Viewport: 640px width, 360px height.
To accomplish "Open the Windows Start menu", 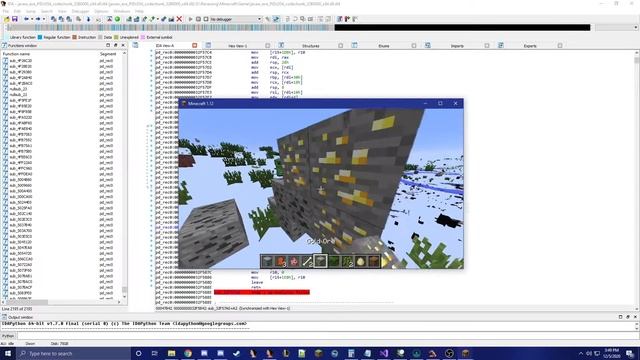I will pyautogui.click(x=8, y=353).
